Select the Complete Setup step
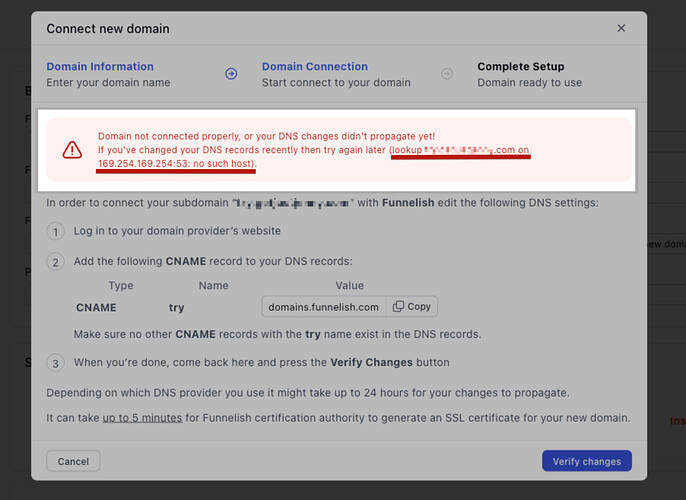686x500 pixels. (521, 66)
